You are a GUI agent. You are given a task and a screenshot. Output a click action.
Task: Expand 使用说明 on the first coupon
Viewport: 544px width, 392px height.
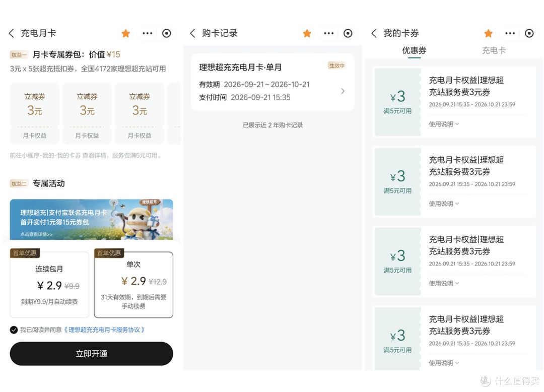pyautogui.click(x=444, y=124)
